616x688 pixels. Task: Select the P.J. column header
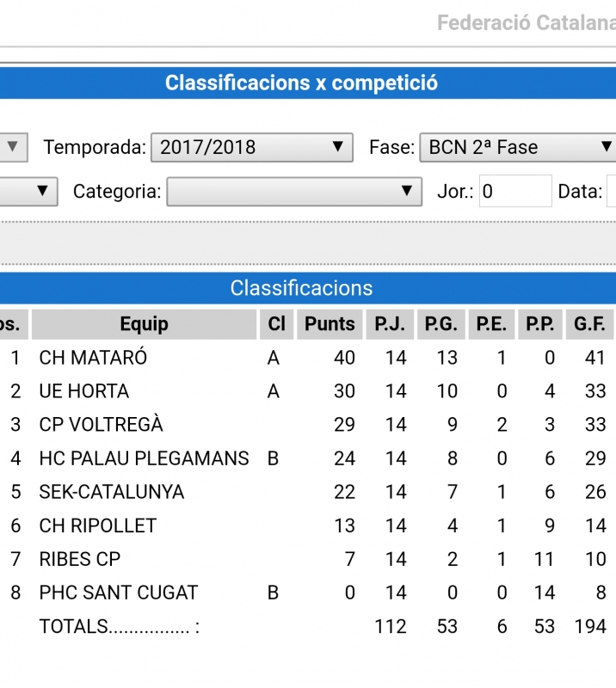coord(390,324)
